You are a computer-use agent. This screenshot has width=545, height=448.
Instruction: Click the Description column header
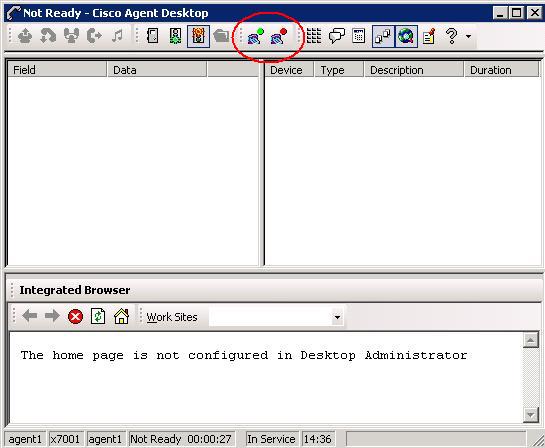pyautogui.click(x=414, y=70)
